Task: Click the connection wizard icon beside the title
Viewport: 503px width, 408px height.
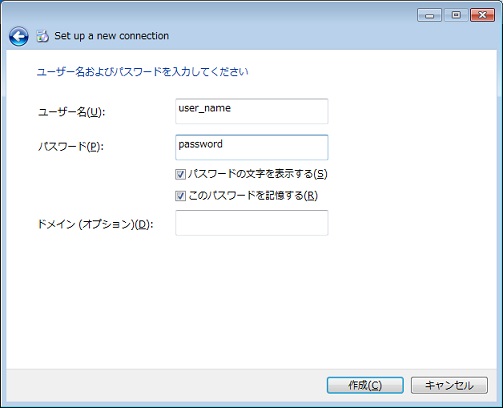Action: tap(42, 36)
